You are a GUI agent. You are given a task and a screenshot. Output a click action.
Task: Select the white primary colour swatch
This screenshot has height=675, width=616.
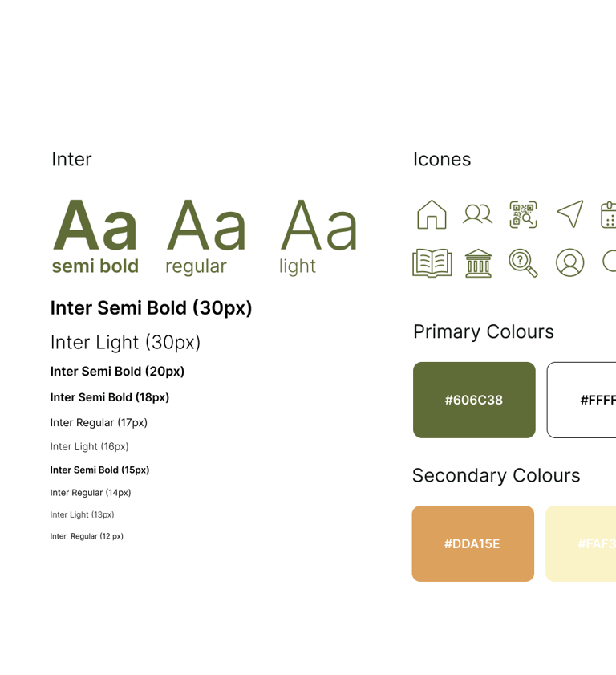click(x=582, y=400)
